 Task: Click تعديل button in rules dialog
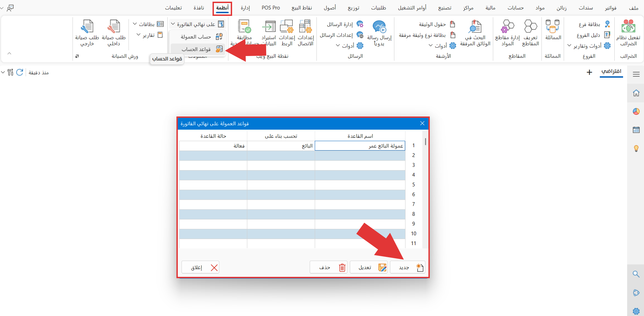369,267
